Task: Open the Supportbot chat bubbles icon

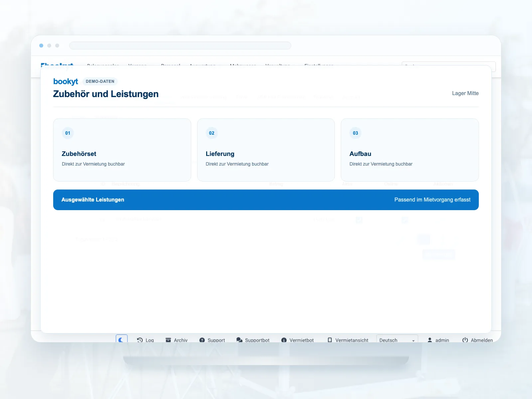Action: tap(239, 340)
